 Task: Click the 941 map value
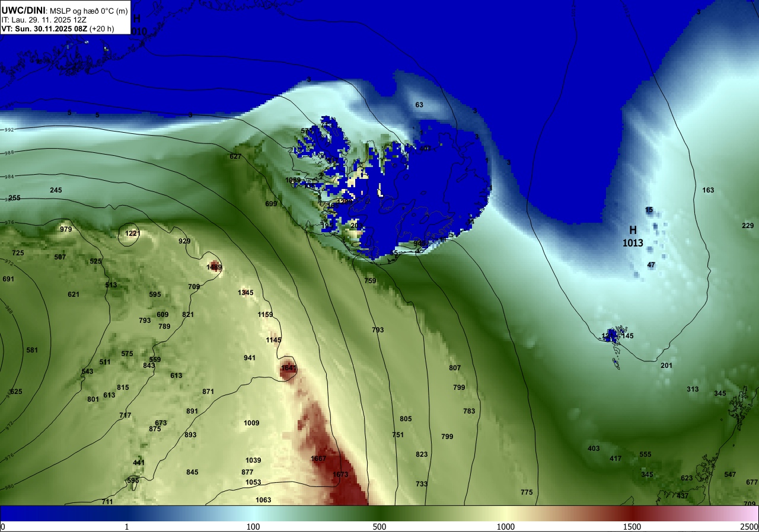[250, 358]
